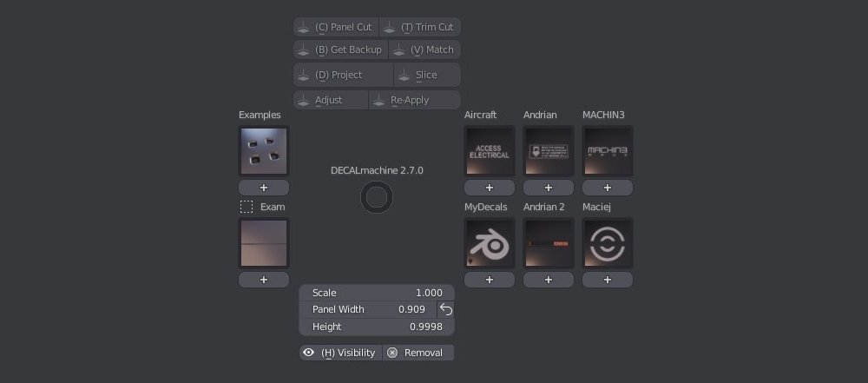Screen dimensions: 868x383
Task: Click the Panel Width value field
Action: click(367, 309)
